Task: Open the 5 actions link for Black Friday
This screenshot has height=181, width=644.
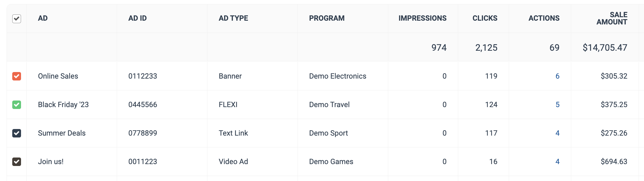Action: pyautogui.click(x=557, y=105)
